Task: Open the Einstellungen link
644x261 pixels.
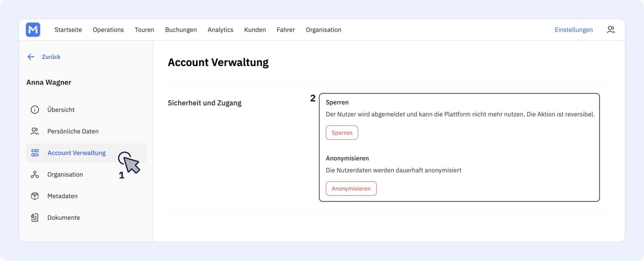Action: point(574,30)
